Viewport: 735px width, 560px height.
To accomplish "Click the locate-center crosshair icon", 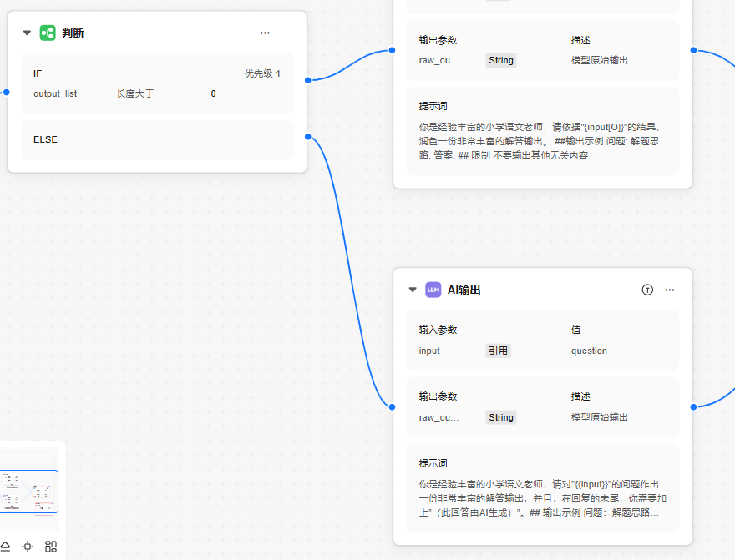I will point(28,547).
